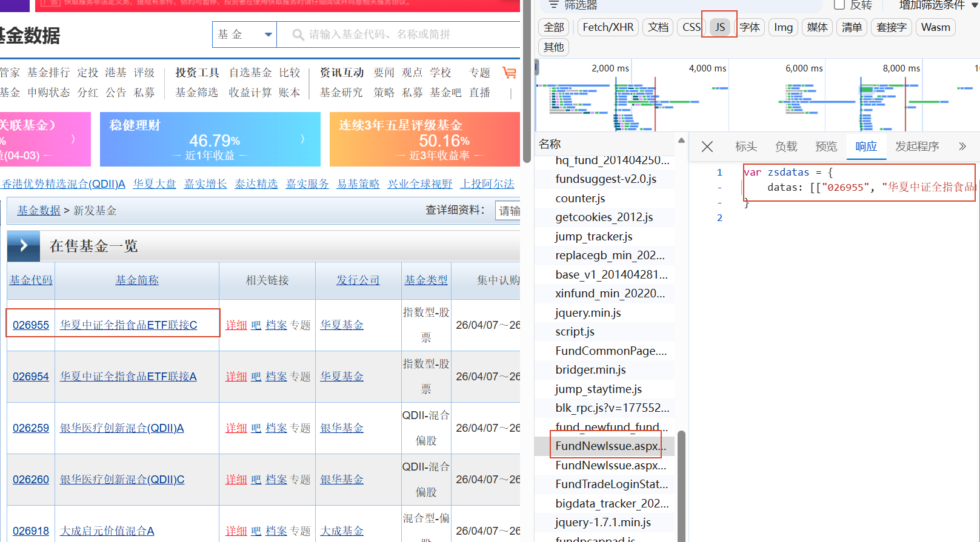Filter requests by 字体 type
The height and width of the screenshot is (542, 980).
750,27
